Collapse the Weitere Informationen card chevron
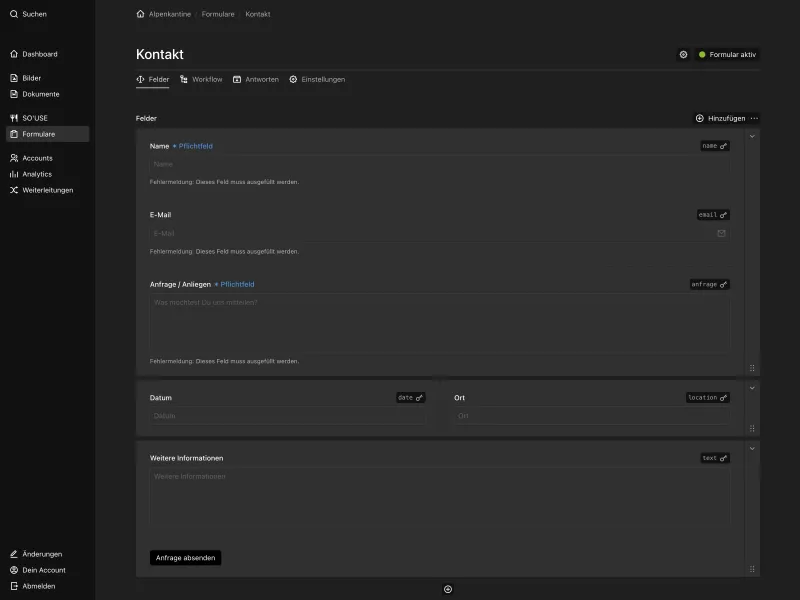800x600 pixels. 752,446
